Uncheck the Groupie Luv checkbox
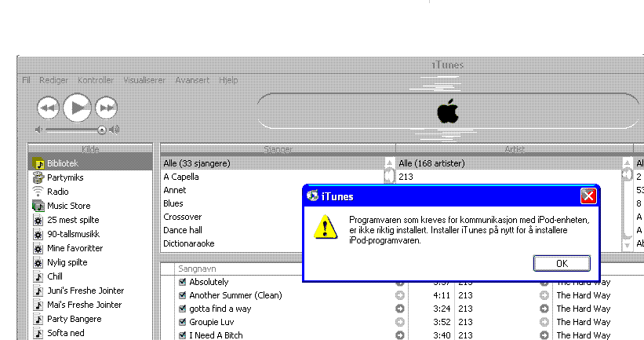The width and height of the screenshot is (644, 340). [x=182, y=322]
